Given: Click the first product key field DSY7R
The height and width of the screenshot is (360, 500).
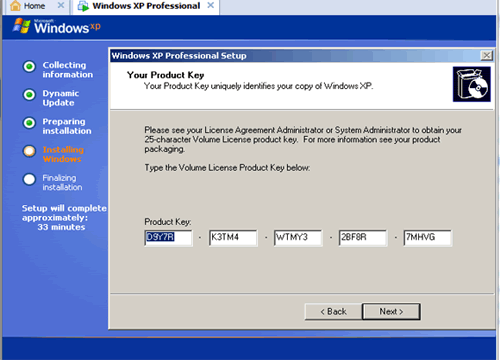Looking at the screenshot, I should [168, 238].
